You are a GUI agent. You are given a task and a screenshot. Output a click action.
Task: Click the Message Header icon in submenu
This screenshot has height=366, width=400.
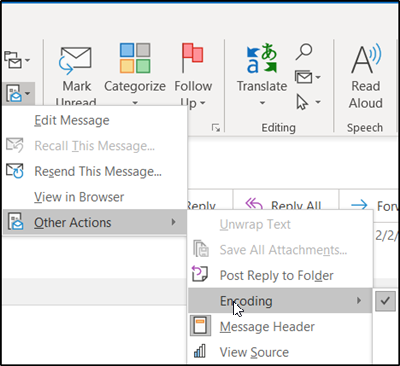point(200,326)
